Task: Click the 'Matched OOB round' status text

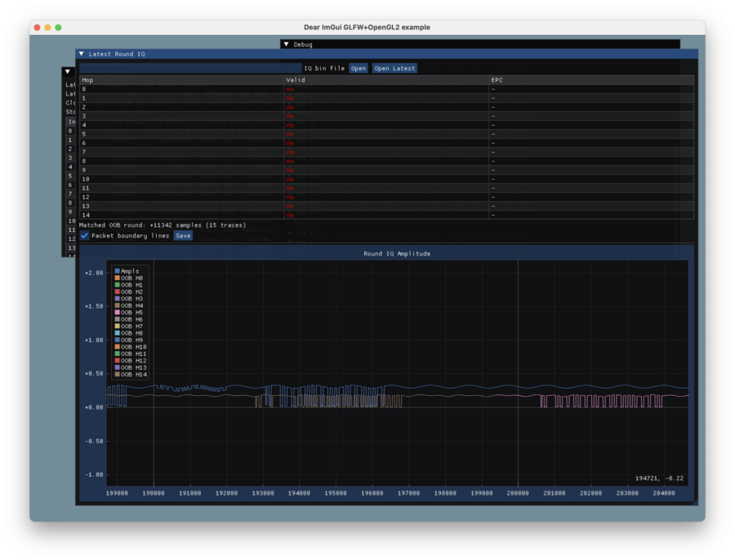Action: point(163,225)
